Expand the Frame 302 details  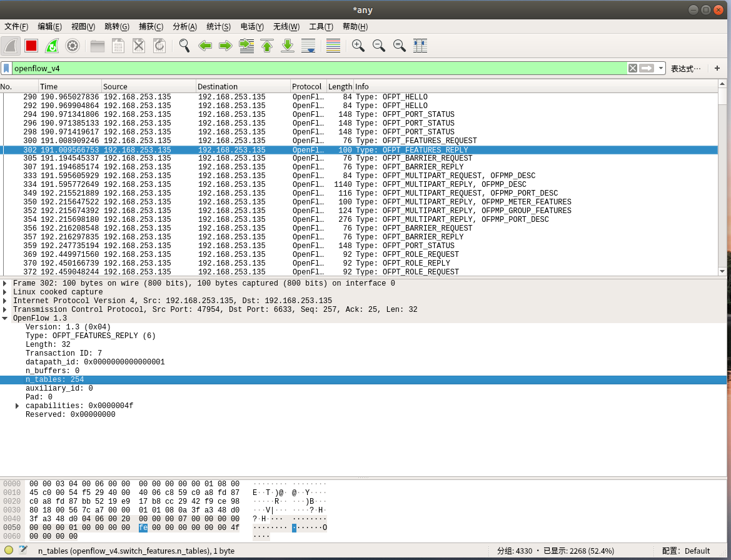(x=4, y=283)
